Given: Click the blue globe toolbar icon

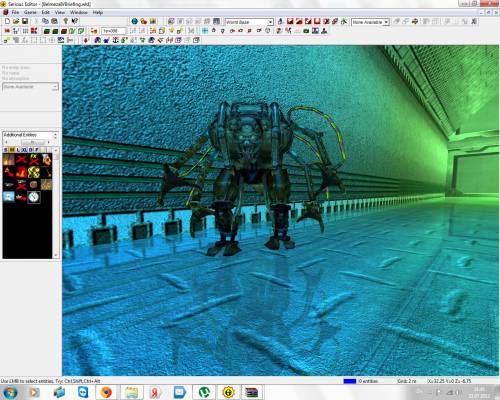Looking at the screenshot, I should [134, 21].
